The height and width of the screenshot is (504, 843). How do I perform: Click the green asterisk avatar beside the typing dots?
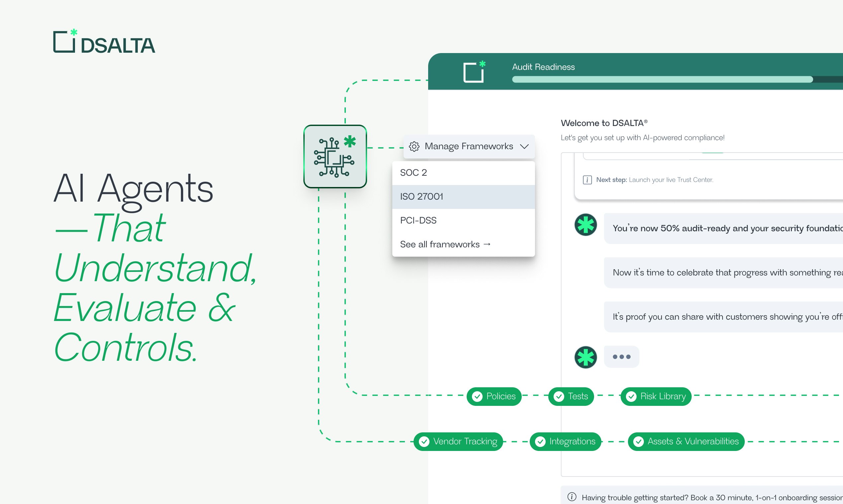point(585,357)
